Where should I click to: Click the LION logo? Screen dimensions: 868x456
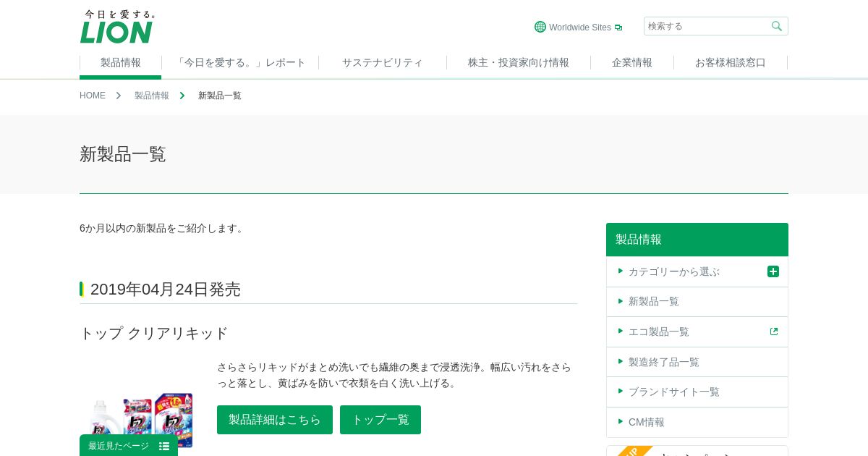117,27
